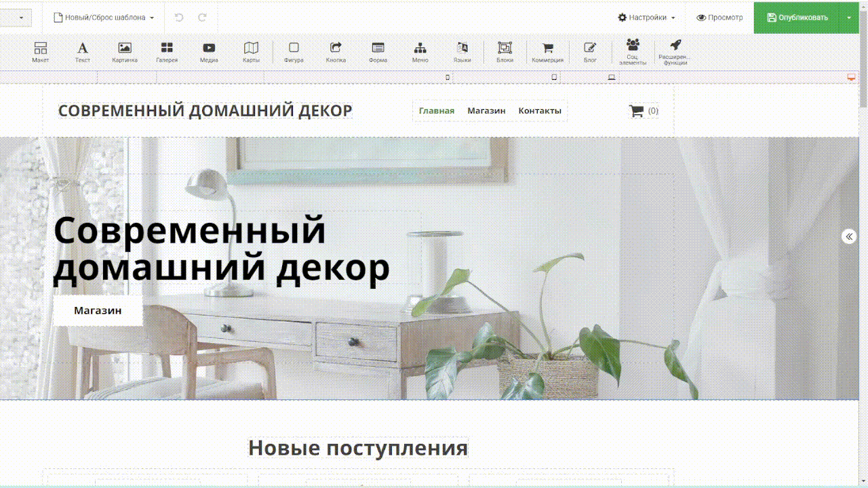The height and width of the screenshot is (488, 868).
Task: Click the Магазин menu item in header
Action: click(x=486, y=110)
